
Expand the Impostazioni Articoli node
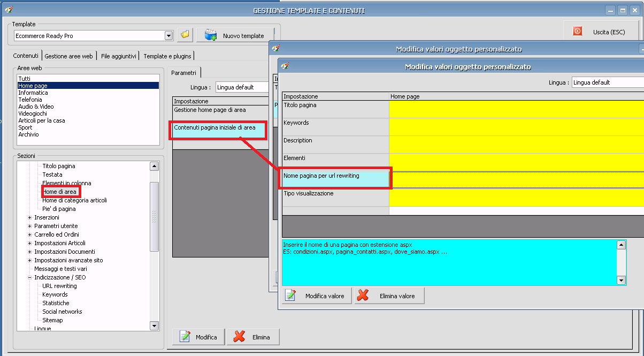click(x=30, y=243)
